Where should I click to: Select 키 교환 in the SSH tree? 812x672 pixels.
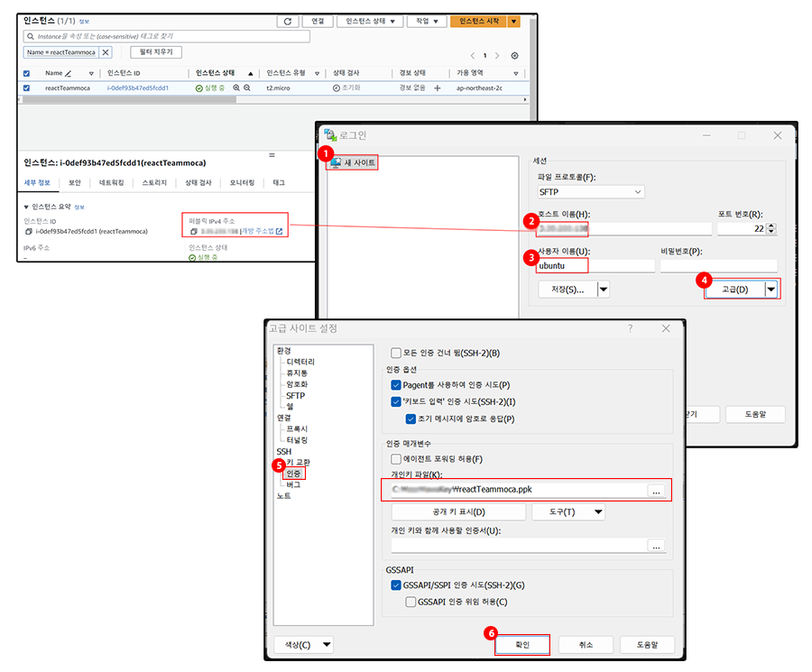tap(298, 463)
